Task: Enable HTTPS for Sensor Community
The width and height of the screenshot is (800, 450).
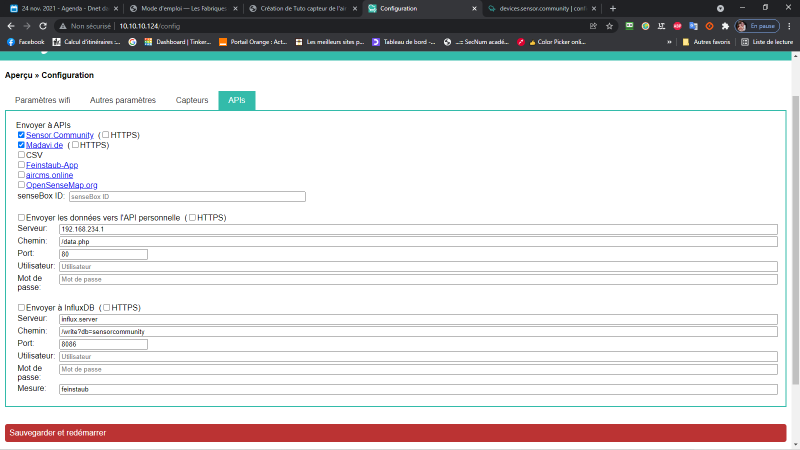Action: pyautogui.click(x=106, y=135)
